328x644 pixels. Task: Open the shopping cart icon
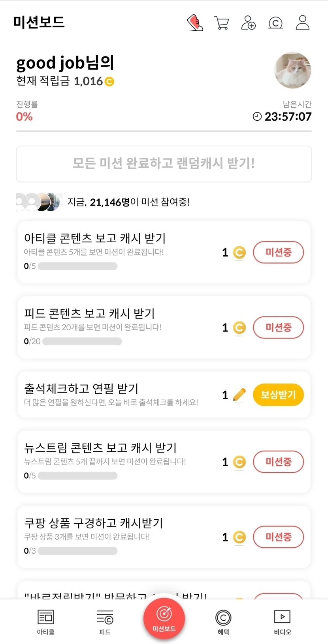(x=222, y=23)
